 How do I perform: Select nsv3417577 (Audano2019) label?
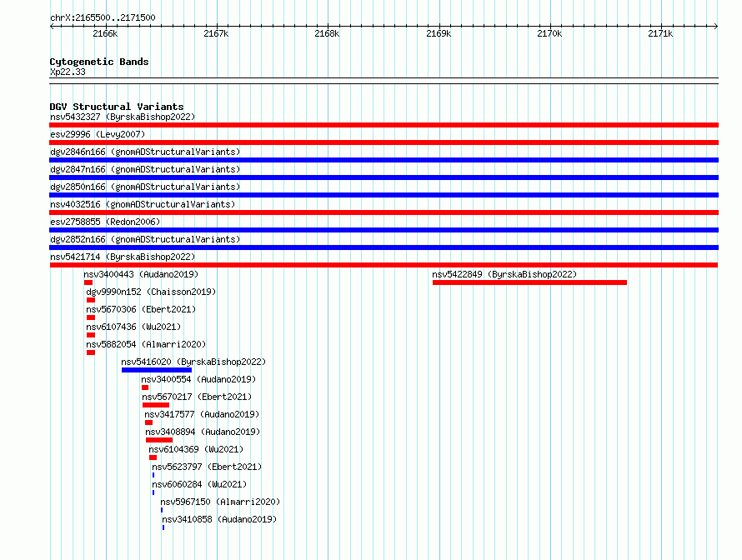point(202,414)
